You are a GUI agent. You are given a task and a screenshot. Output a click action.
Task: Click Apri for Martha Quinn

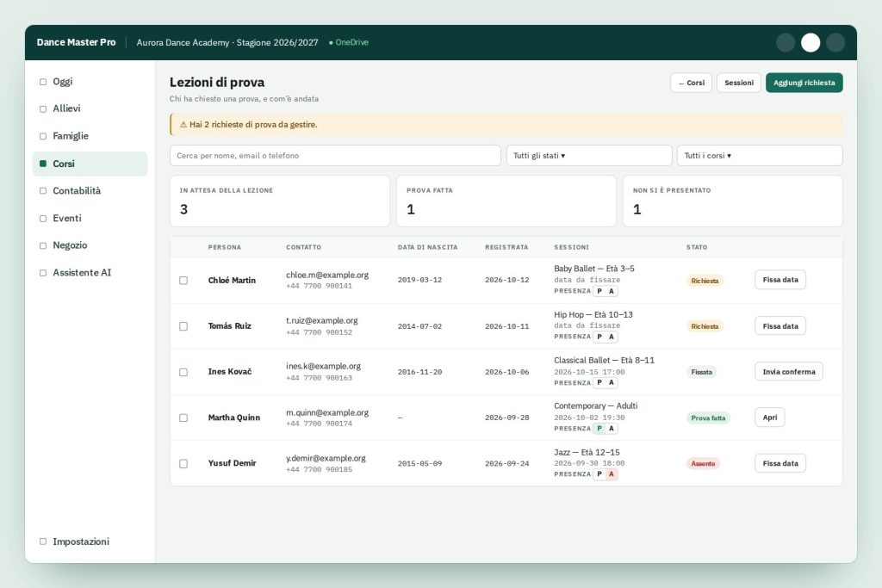tap(769, 418)
